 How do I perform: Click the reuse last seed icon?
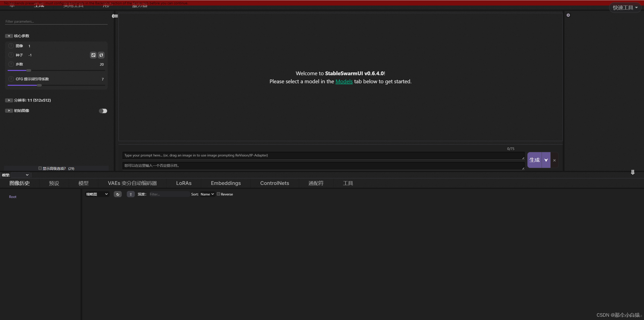pos(101,55)
